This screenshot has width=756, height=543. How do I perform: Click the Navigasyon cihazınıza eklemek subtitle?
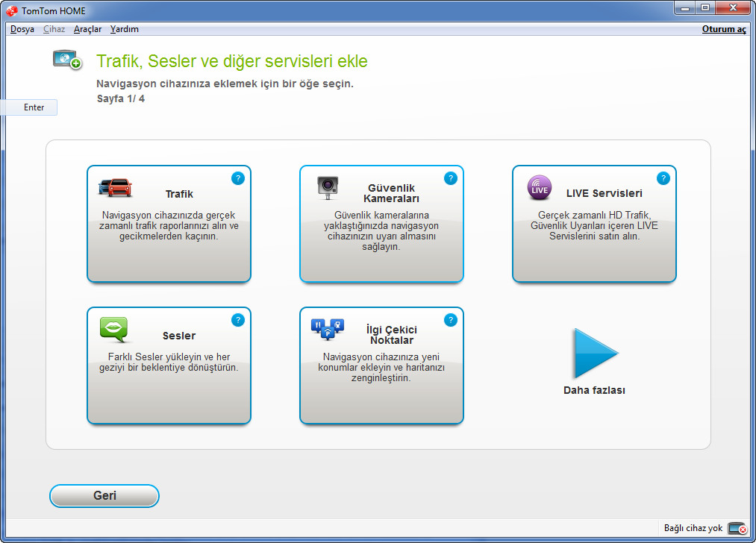pos(225,84)
